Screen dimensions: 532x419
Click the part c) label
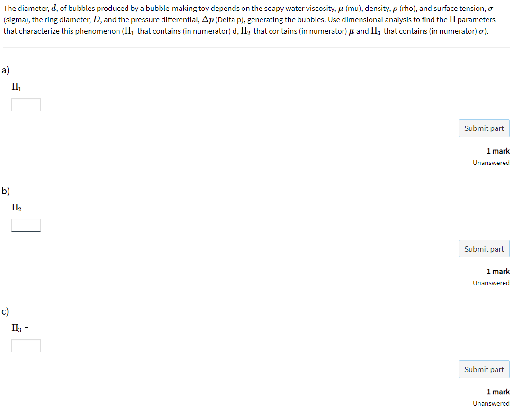pyautogui.click(x=5, y=311)
